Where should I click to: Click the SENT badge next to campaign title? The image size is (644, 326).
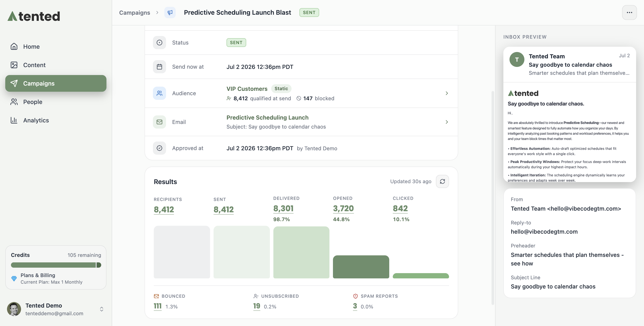[x=309, y=13]
